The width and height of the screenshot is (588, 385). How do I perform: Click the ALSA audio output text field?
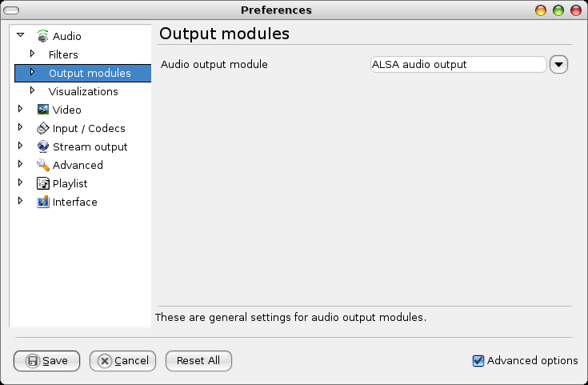click(x=458, y=65)
